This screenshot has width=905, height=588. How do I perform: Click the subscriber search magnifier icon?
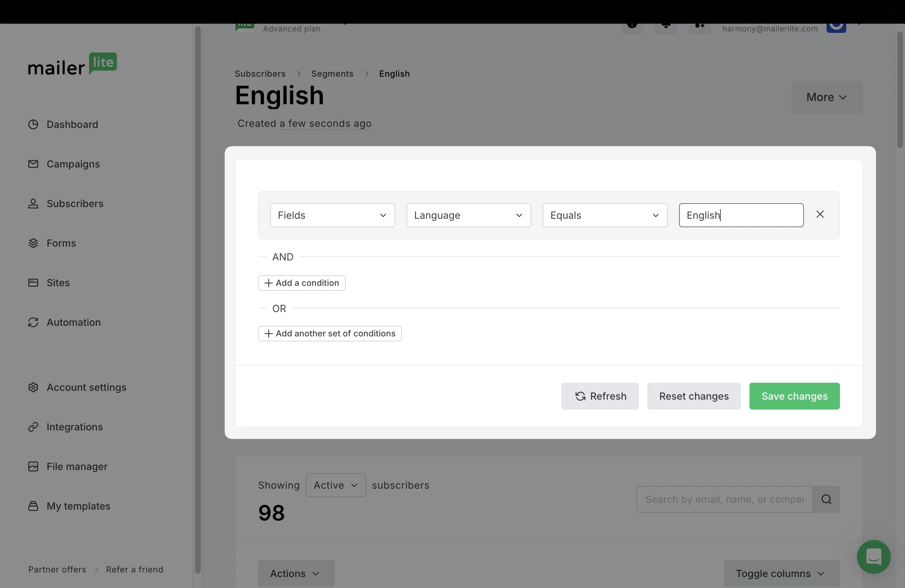[826, 499]
